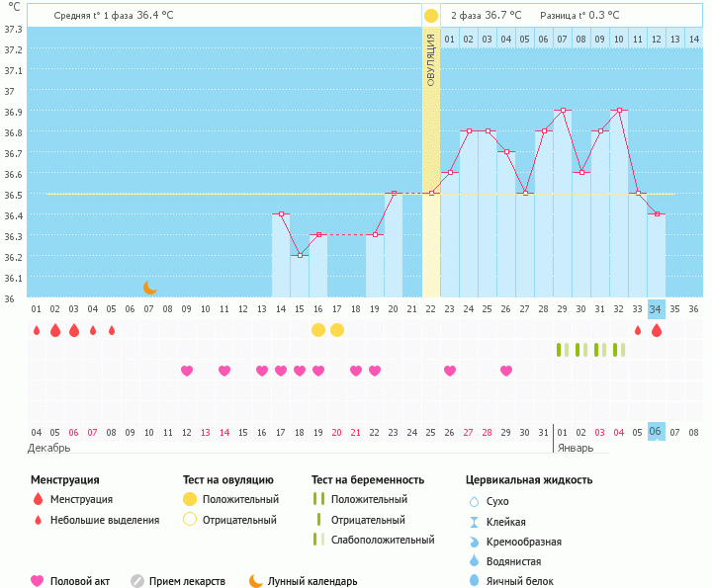Click the pregnancy test mark on cycle day 29

click(562, 350)
